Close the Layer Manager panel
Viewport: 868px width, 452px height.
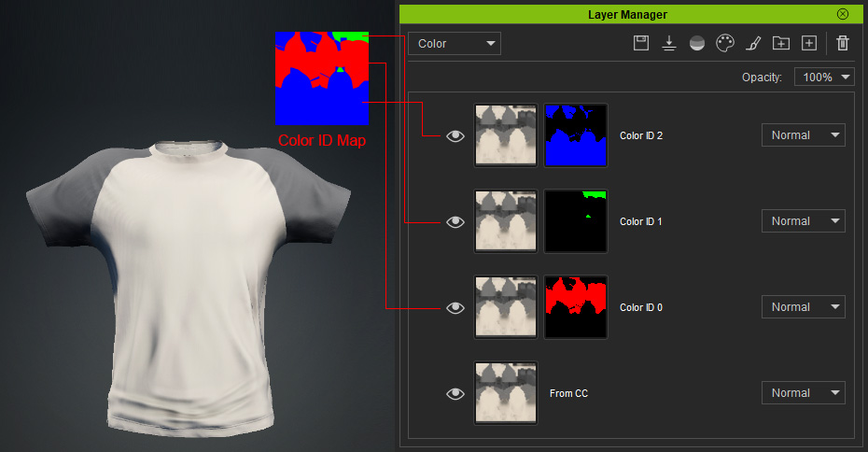(x=843, y=14)
